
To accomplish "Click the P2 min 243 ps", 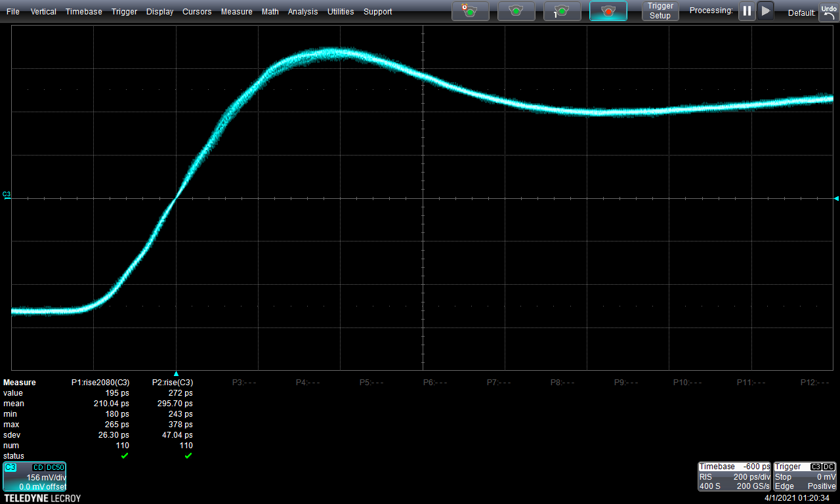I will 181,414.
